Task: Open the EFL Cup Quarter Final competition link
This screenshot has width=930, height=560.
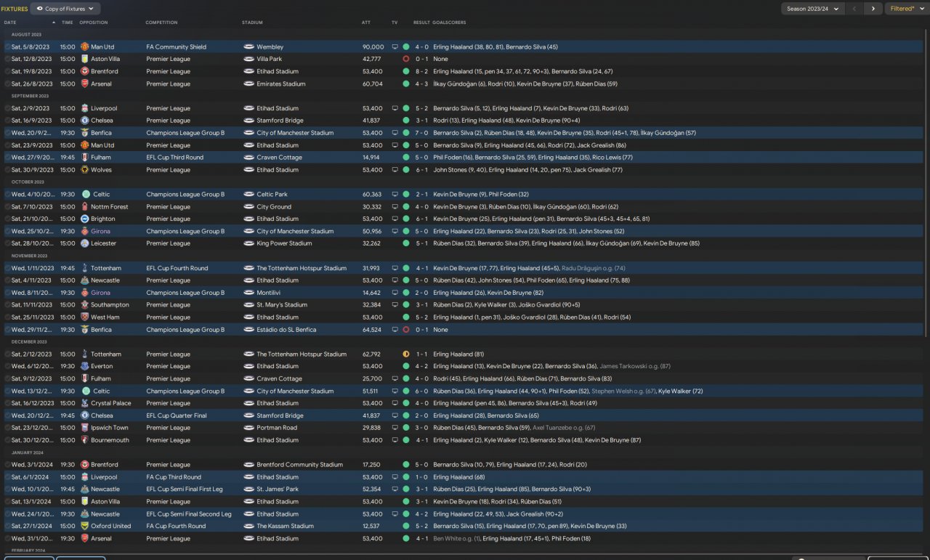Action: (x=177, y=415)
